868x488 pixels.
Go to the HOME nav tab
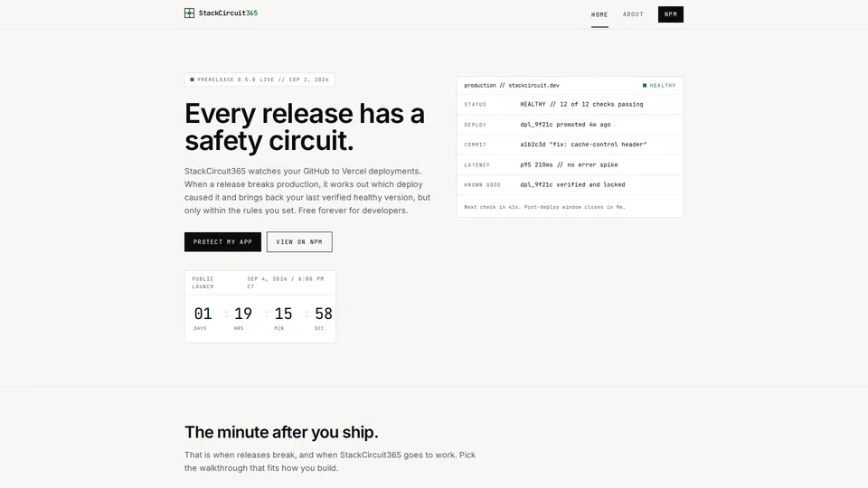[599, 15]
